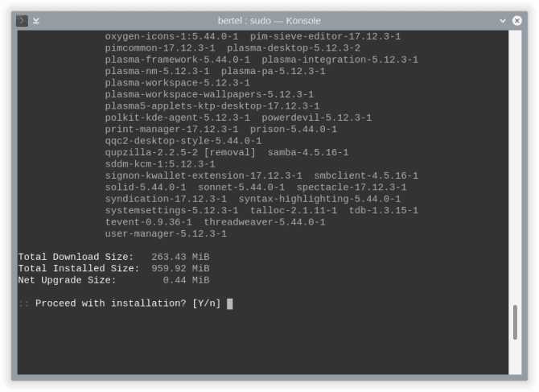Click 'plasma-framework-5.44.0-1' package name

click(177, 60)
